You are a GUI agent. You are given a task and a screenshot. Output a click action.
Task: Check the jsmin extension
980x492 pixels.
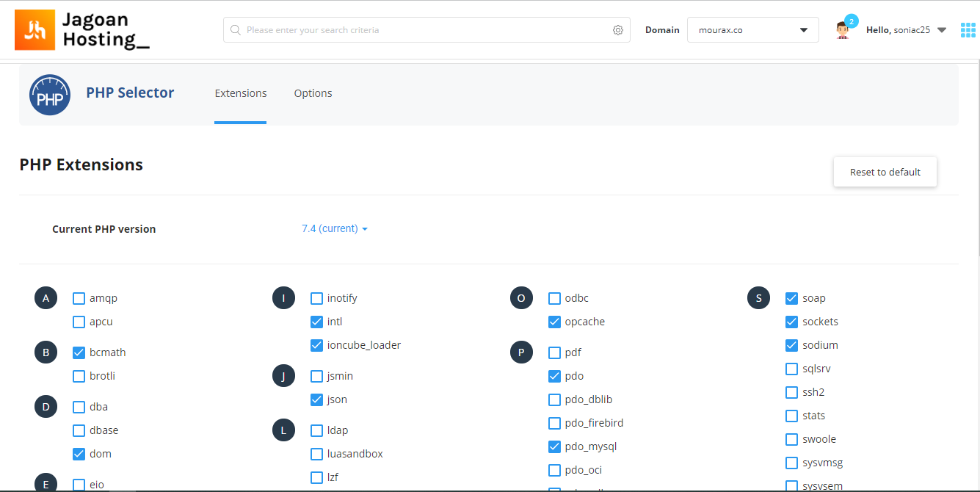(x=316, y=376)
